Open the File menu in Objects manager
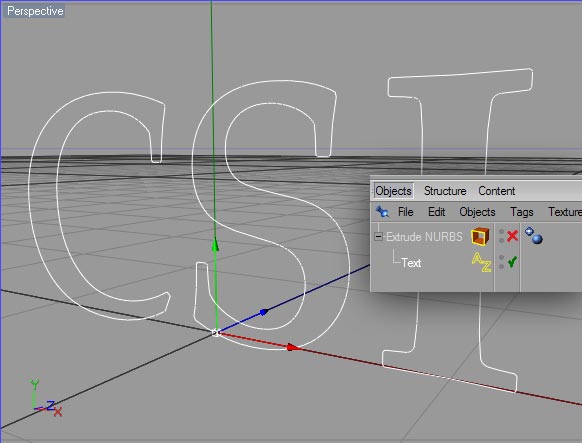The width and height of the screenshot is (582, 443). [405, 212]
